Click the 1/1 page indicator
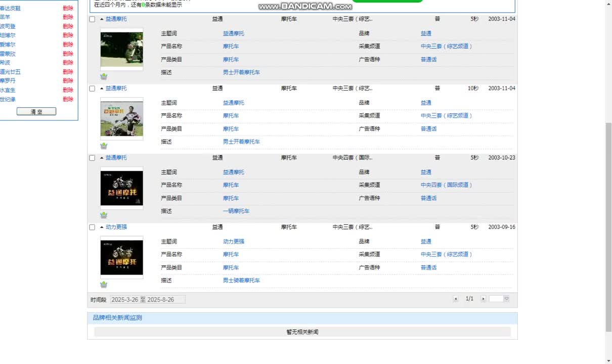 (x=469, y=299)
